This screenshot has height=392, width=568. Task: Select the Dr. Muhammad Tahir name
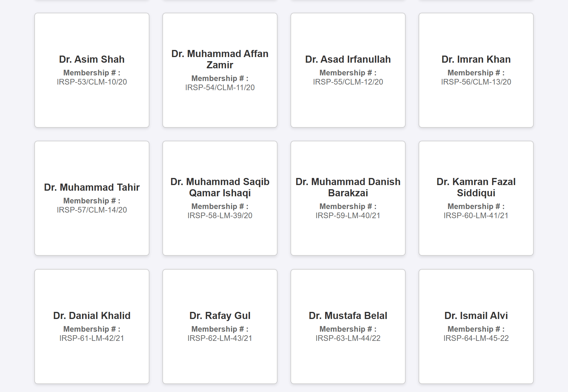pyautogui.click(x=92, y=187)
